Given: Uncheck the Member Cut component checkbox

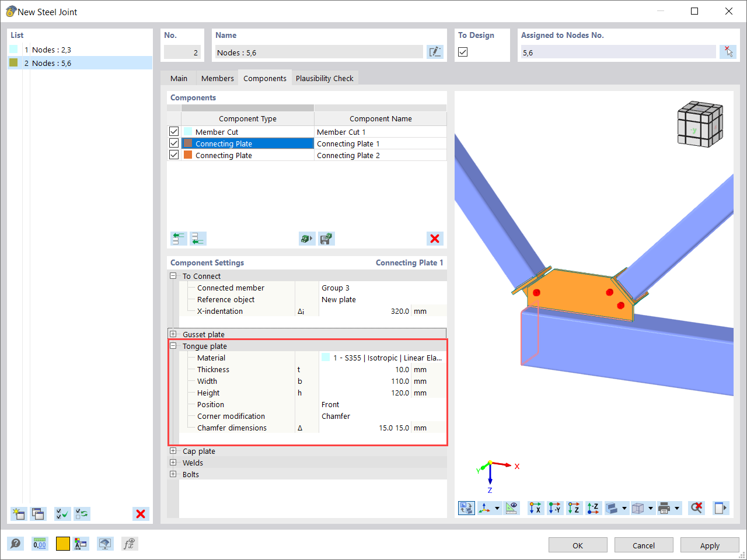Looking at the screenshot, I should 174,131.
